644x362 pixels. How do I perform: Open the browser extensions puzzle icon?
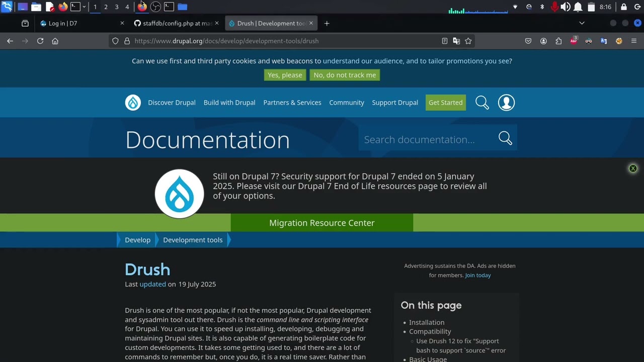[558, 41]
